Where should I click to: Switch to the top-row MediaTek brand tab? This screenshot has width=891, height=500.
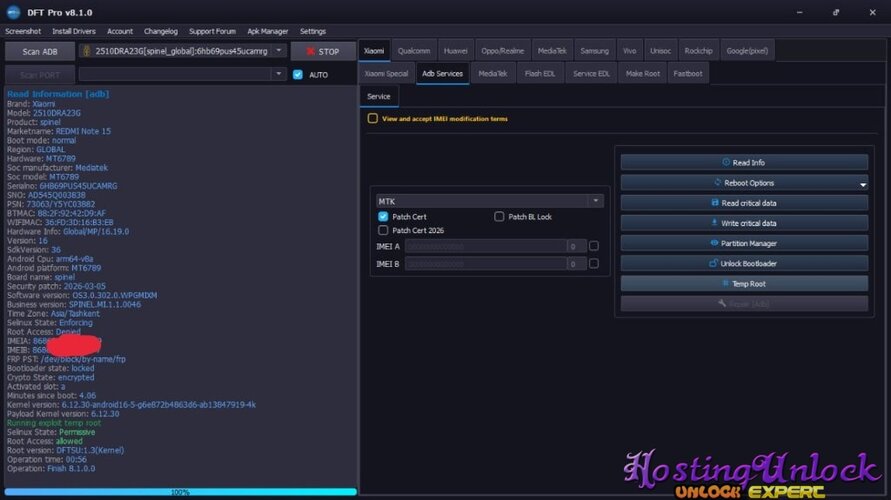point(552,51)
